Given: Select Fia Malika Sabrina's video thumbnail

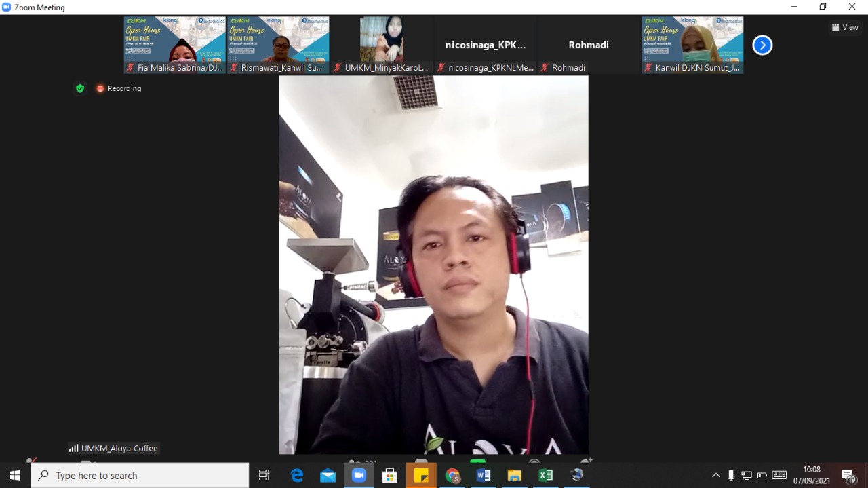Looking at the screenshot, I should click(175, 45).
